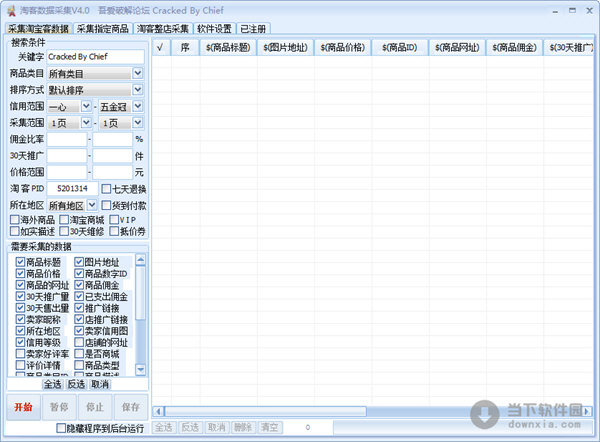Check the 海外商品 option
600x442 pixels.
pos(15,220)
